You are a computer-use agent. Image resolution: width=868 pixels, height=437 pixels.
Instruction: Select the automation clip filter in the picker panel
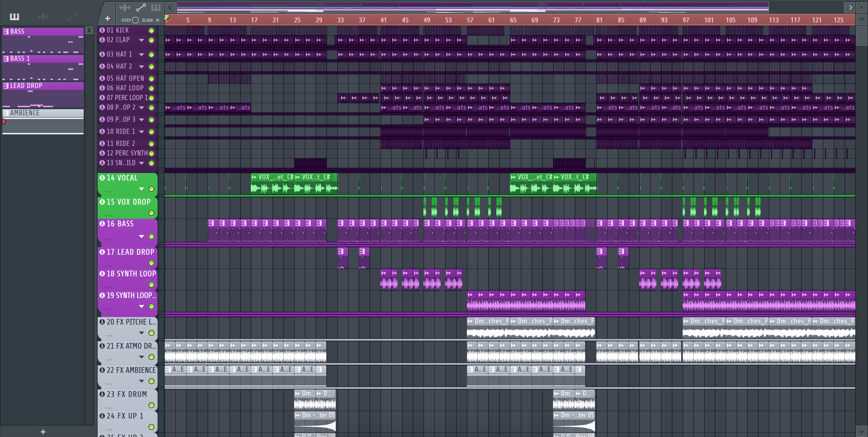[72, 16]
